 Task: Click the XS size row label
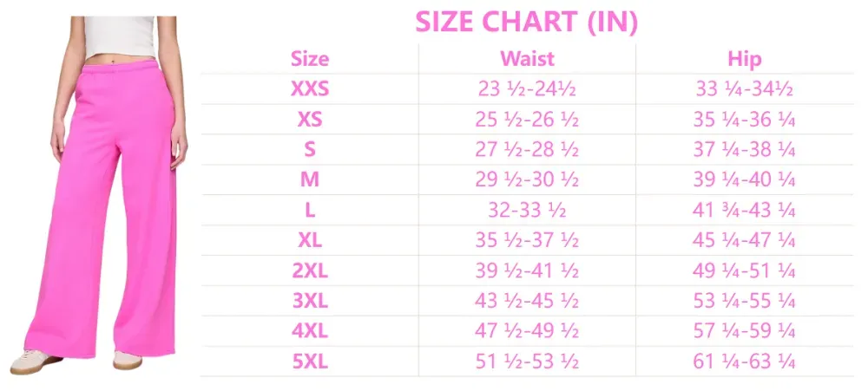tap(310, 120)
